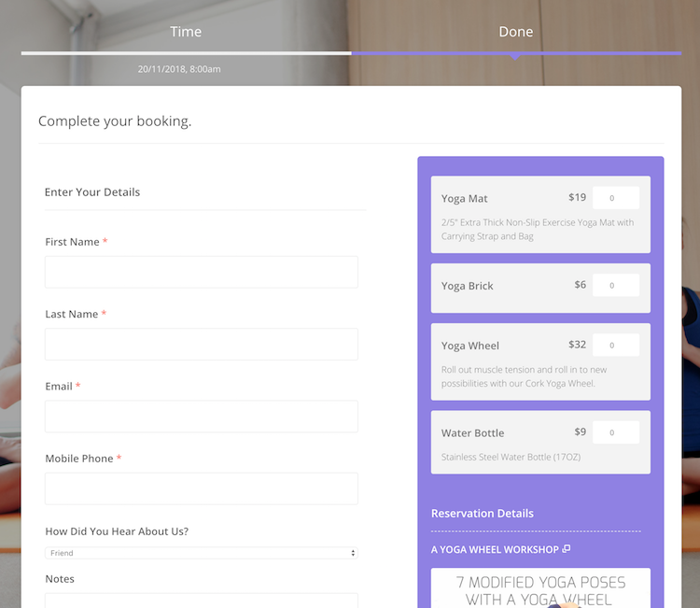Select the Done step tab
Screen dimensions: 700x608
click(x=515, y=32)
